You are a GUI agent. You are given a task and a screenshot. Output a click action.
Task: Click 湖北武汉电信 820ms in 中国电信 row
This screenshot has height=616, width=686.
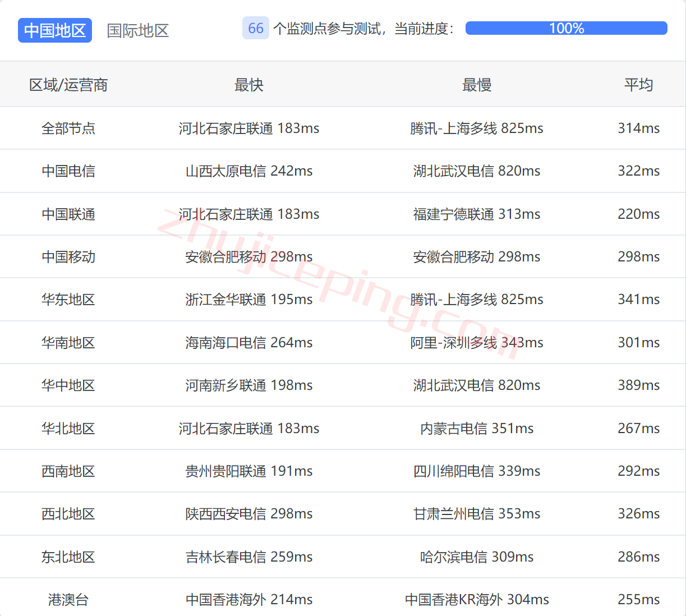point(477,171)
